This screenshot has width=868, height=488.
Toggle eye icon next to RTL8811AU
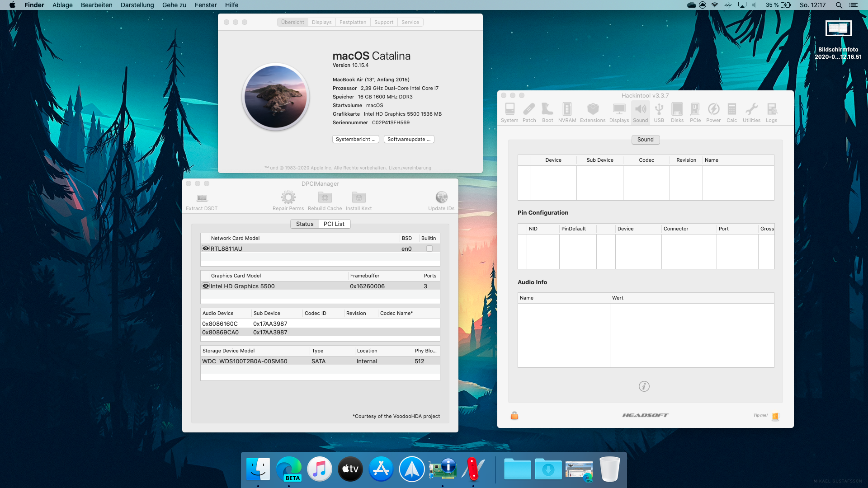[206, 249]
